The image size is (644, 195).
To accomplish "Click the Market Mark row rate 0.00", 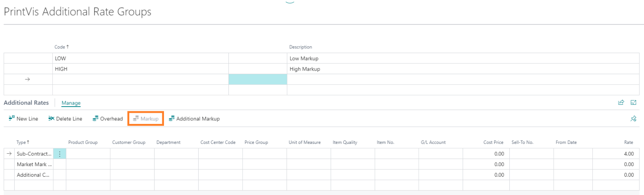I will (x=628, y=164).
